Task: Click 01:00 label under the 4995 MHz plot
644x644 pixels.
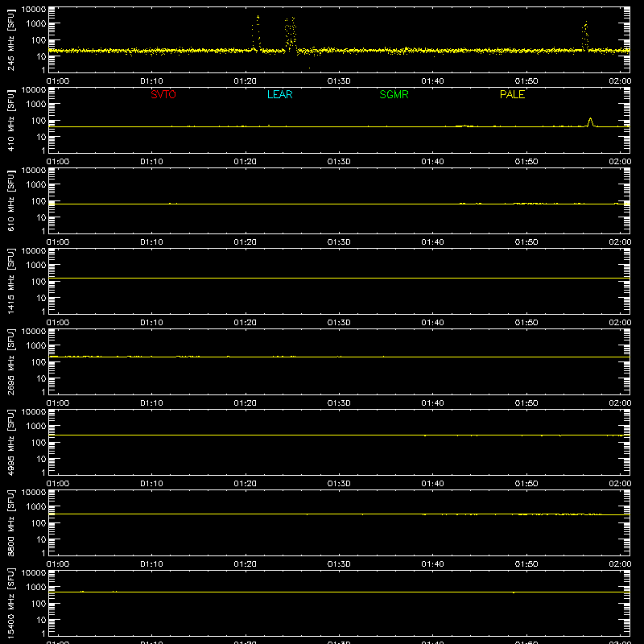Action: click(58, 484)
